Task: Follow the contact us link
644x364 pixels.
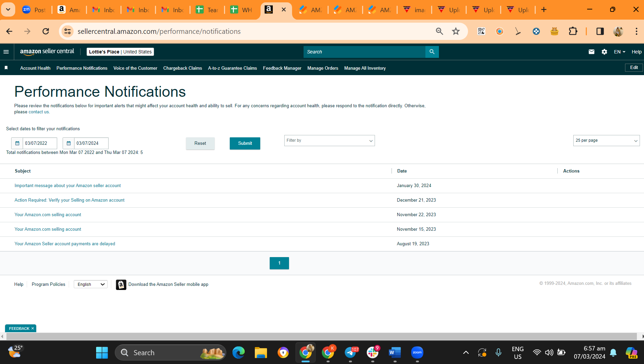Action: [x=39, y=112]
